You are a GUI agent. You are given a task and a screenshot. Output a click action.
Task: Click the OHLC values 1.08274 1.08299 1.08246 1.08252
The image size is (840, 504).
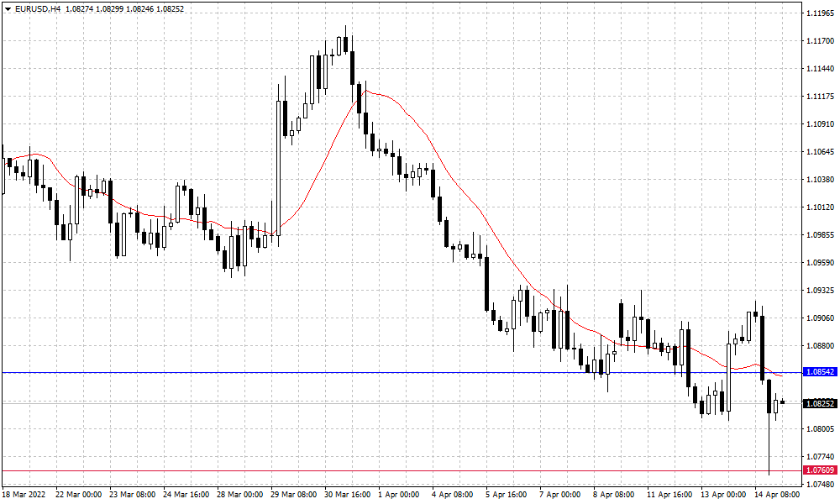tap(124, 9)
